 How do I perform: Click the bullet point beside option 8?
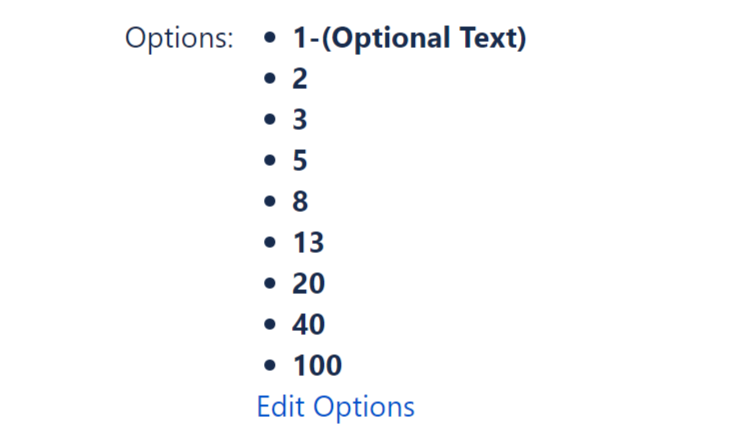(269, 202)
